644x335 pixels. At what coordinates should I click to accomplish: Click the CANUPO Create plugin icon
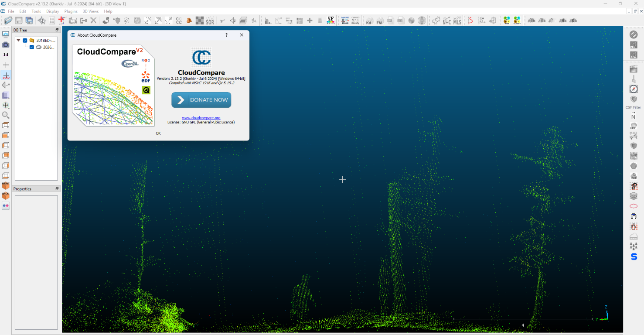[345, 20]
